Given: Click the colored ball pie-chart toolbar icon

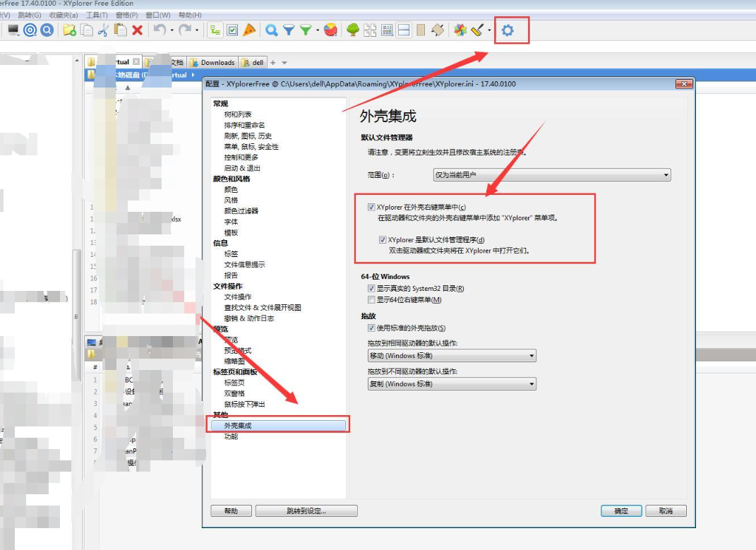Looking at the screenshot, I should pos(331,30).
